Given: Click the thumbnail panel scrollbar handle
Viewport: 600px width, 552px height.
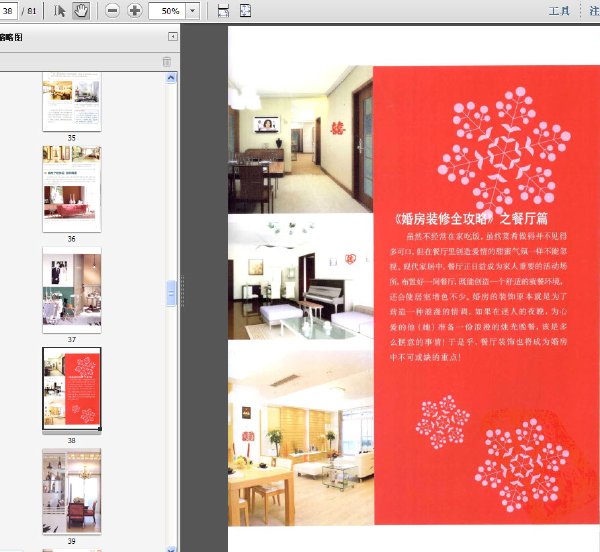Looking at the screenshot, I should [x=171, y=293].
